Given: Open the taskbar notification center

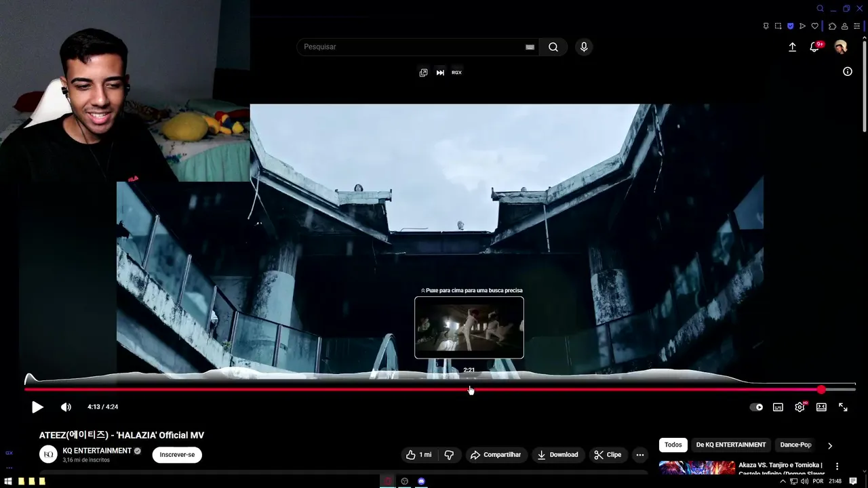Looking at the screenshot, I should (x=854, y=481).
